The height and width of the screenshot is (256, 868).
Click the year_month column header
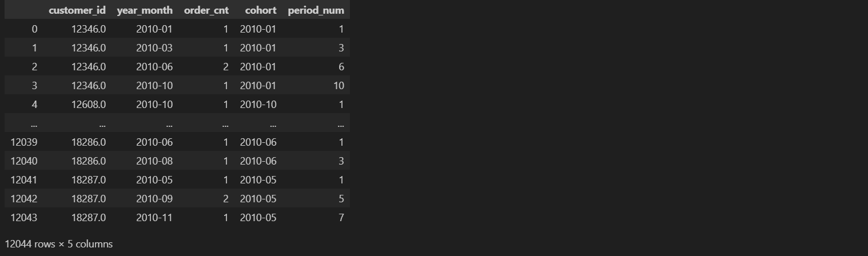click(145, 10)
